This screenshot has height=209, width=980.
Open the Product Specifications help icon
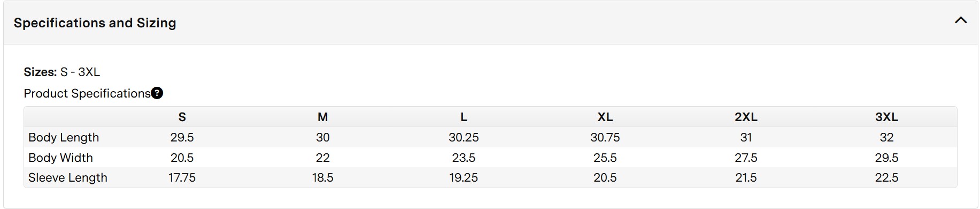click(157, 93)
